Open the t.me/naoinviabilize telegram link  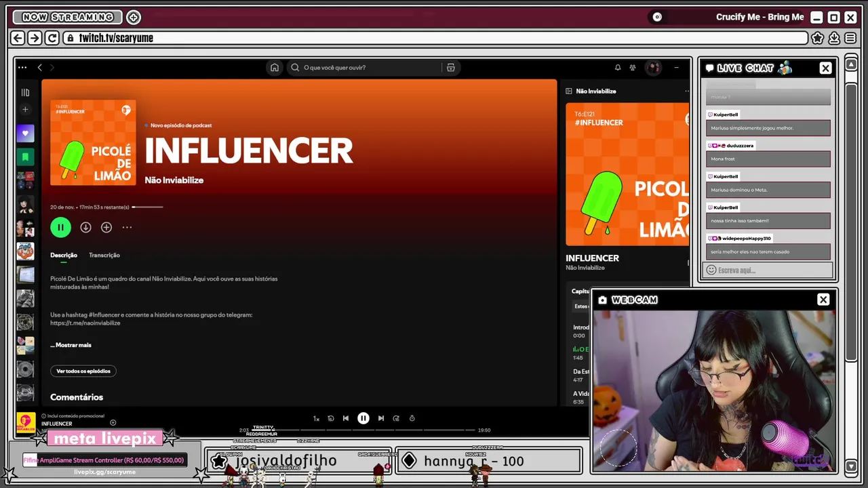point(85,323)
